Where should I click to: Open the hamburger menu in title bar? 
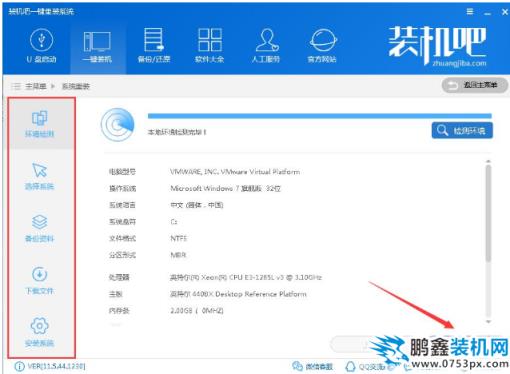pyautogui.click(x=470, y=12)
